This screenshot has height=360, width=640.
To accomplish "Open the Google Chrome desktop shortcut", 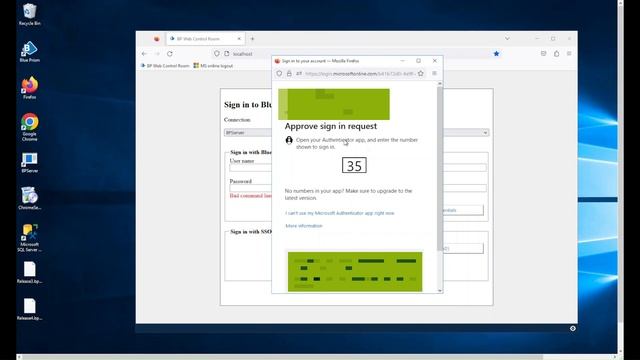I will click(29, 127).
